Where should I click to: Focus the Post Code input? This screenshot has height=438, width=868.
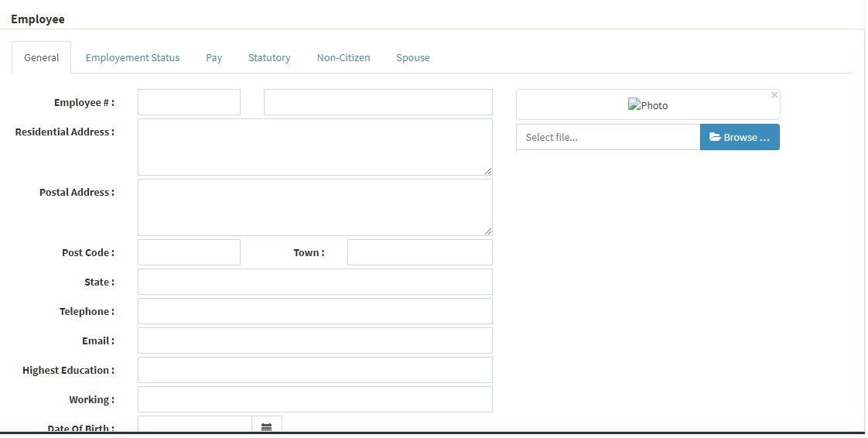click(x=189, y=252)
